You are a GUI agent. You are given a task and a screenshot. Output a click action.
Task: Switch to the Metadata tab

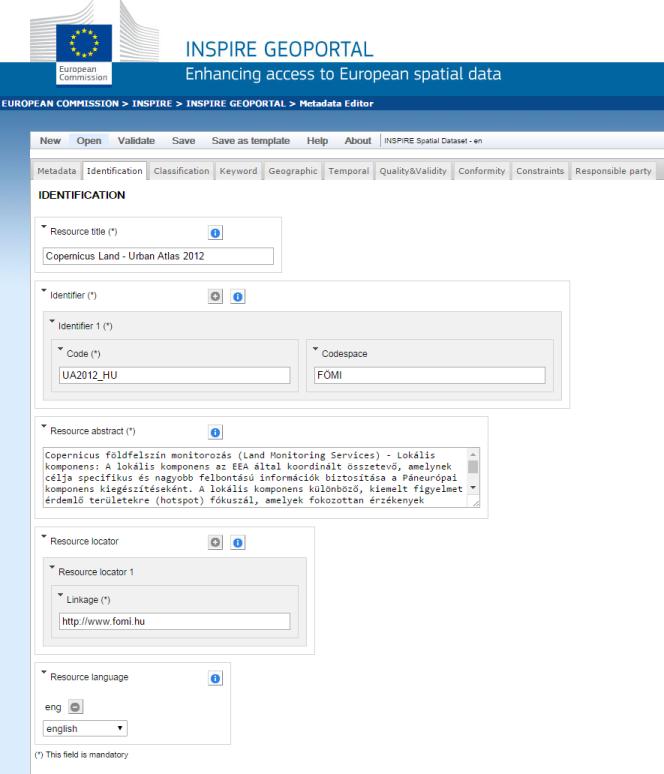pyautogui.click(x=57, y=171)
